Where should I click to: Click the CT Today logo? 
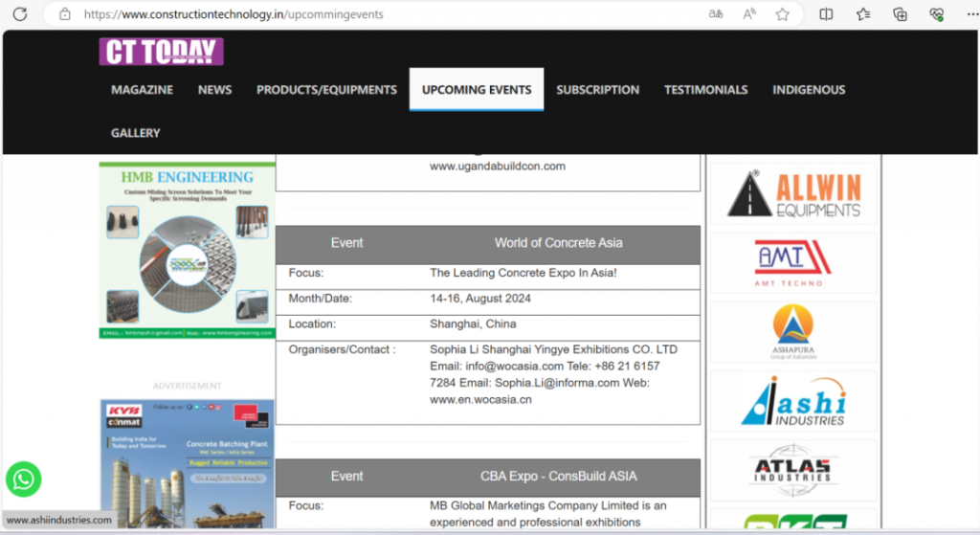tap(161, 52)
